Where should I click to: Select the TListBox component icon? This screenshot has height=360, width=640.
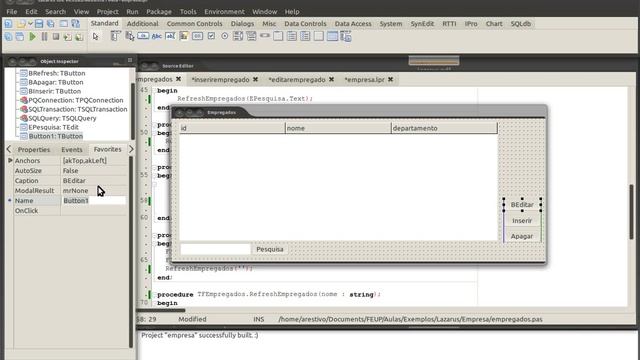[238, 36]
